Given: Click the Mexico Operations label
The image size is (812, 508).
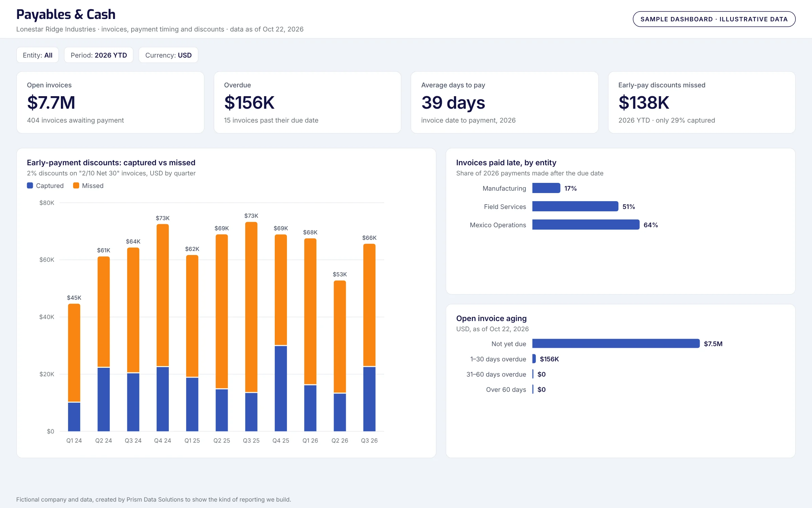Looking at the screenshot, I should click(x=498, y=225).
